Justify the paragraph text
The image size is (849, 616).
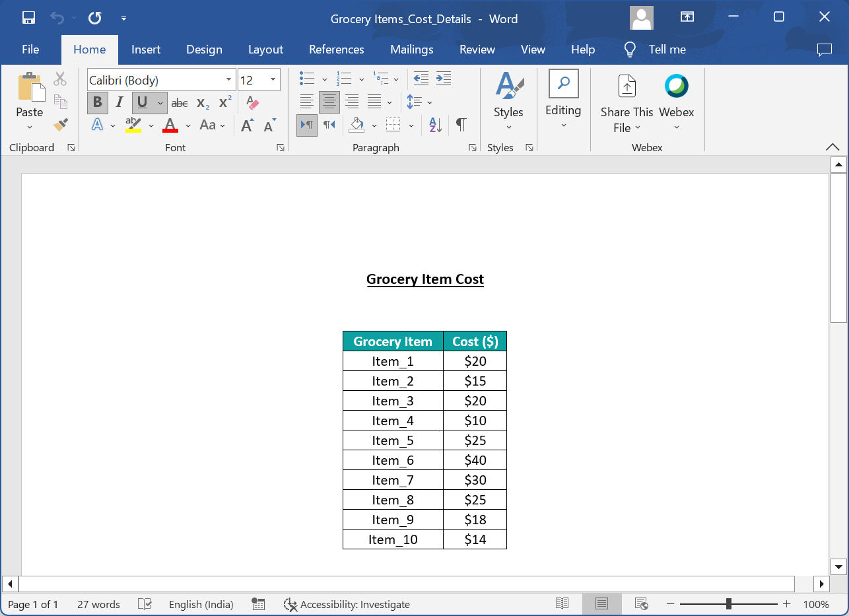click(x=374, y=102)
